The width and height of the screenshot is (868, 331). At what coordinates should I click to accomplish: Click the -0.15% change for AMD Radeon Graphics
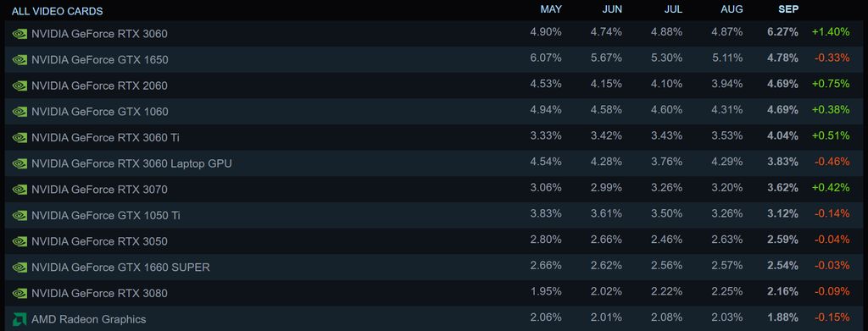coord(832,317)
